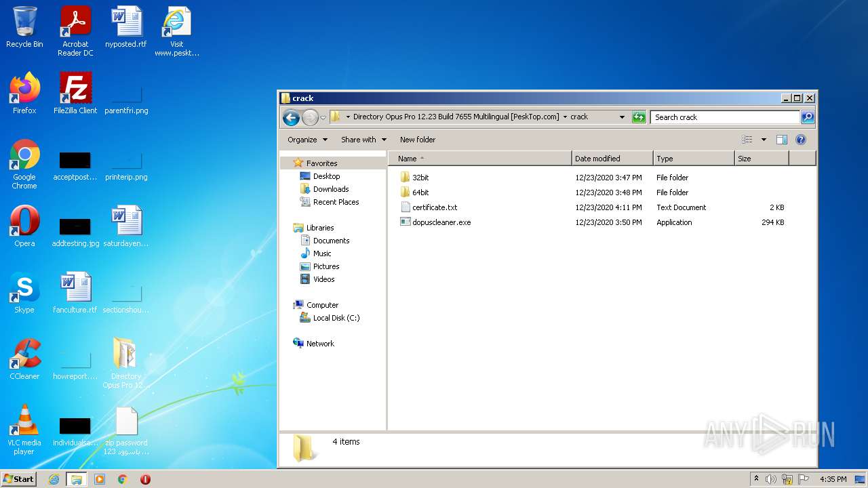The image size is (868, 488).
Task: Open Recent Places in navigation pane
Action: tap(336, 202)
